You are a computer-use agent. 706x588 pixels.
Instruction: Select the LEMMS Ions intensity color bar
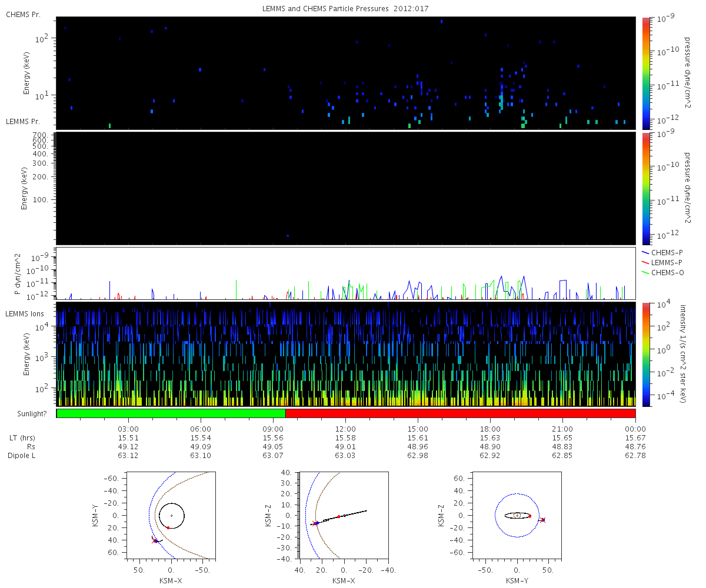click(x=646, y=354)
